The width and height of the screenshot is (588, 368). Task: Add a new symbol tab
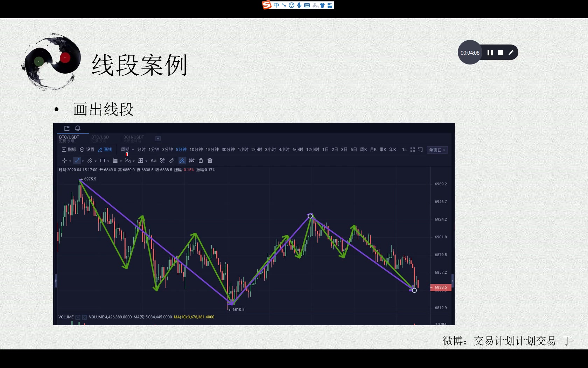pyautogui.click(x=158, y=138)
